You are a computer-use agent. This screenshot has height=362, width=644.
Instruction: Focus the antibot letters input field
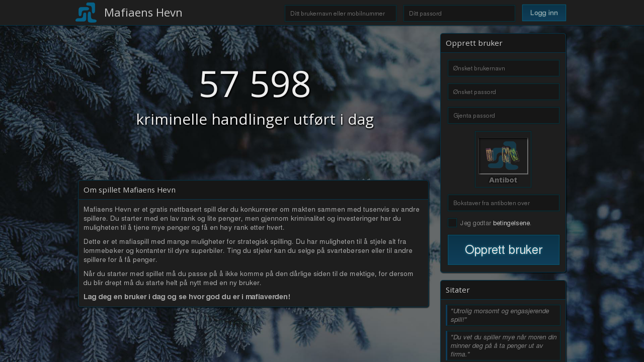(504, 203)
